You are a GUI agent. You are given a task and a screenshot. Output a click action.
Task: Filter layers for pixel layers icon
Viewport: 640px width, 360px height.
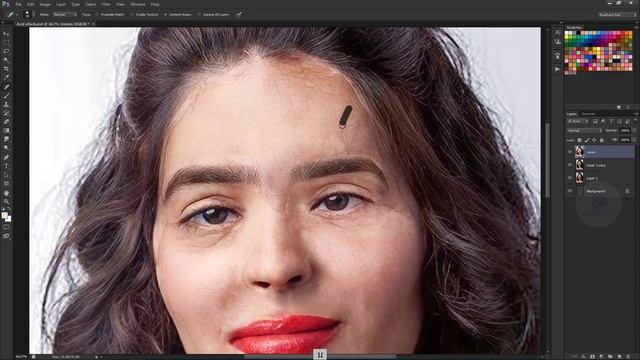point(595,122)
